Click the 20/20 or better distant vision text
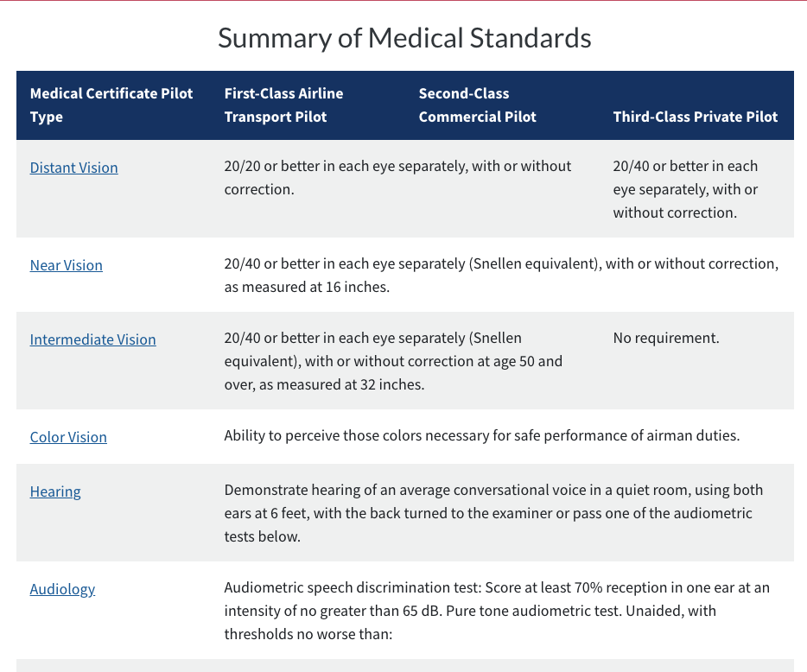The width and height of the screenshot is (807, 672). point(397,177)
